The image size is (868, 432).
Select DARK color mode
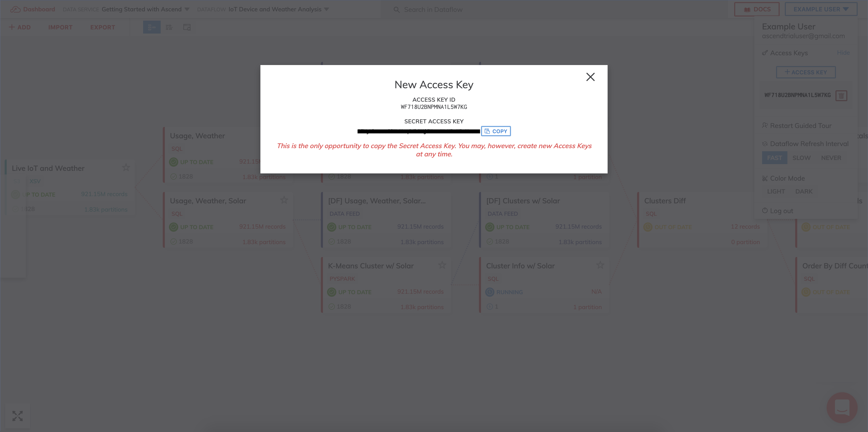804,191
